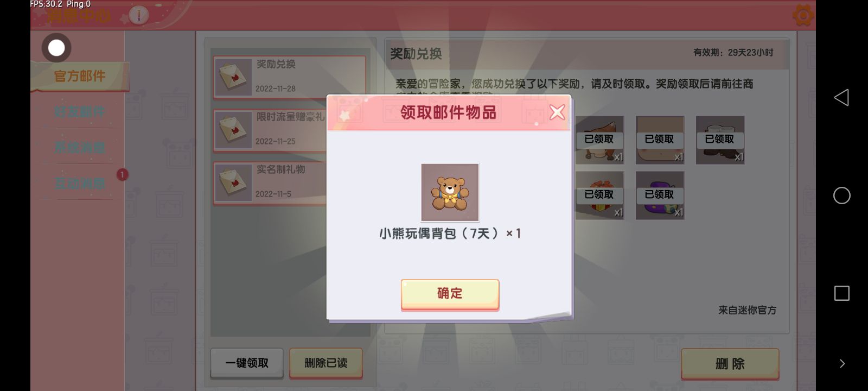
Task: Click the 一键领取 button
Action: pyautogui.click(x=247, y=363)
